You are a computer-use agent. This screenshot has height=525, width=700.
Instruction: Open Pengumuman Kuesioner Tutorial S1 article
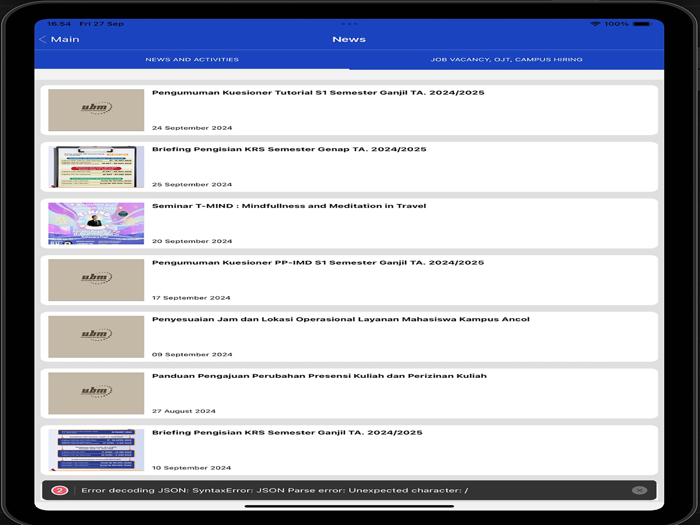349,110
